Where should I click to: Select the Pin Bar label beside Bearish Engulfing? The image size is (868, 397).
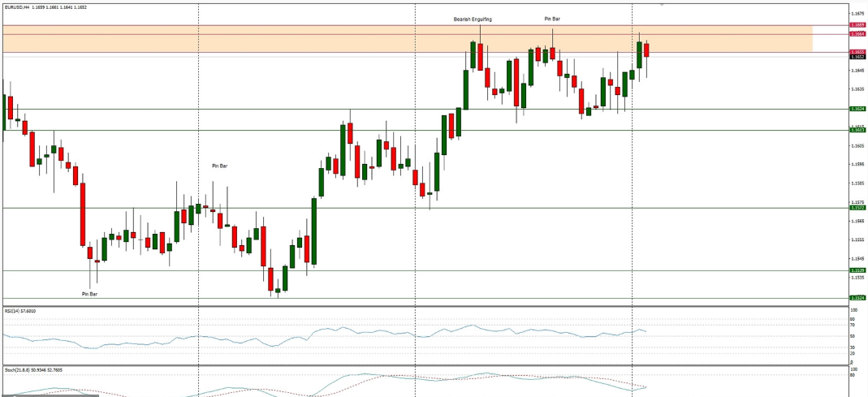551,18
